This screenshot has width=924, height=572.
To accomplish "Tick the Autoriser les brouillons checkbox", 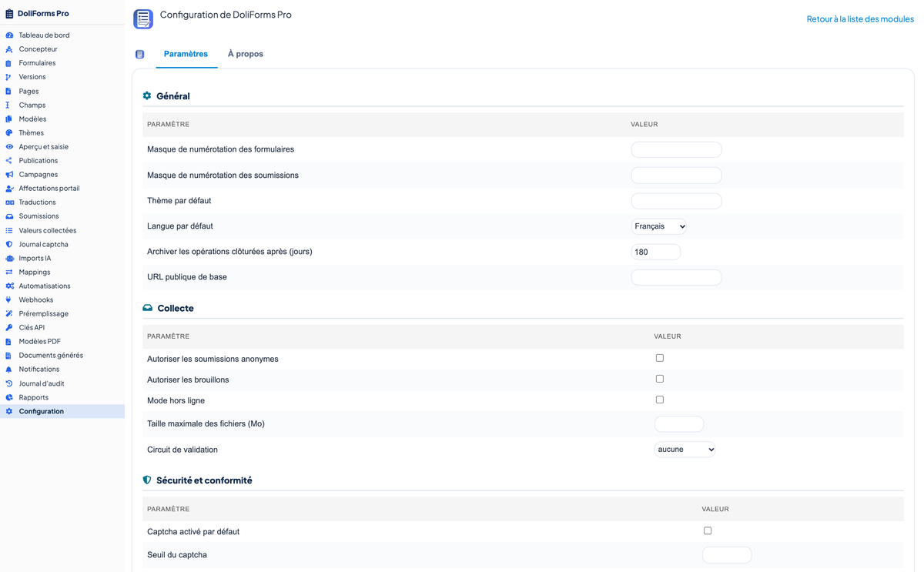I will pos(659,379).
